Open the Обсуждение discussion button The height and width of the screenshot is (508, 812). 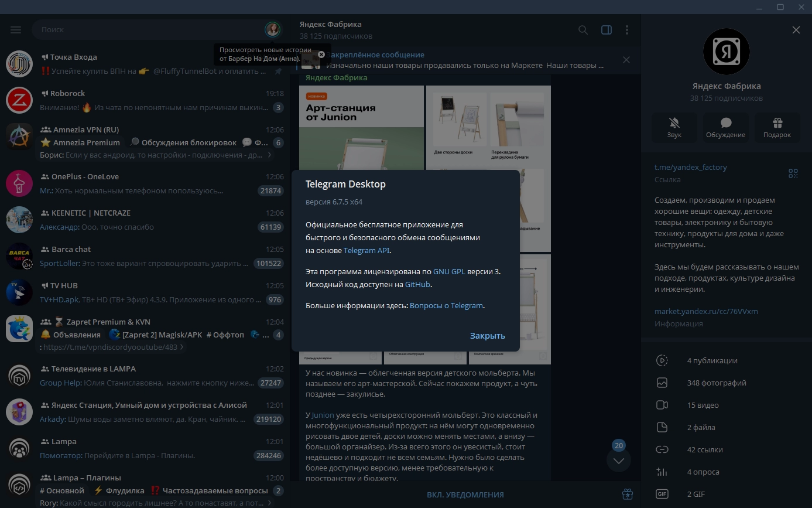(726, 127)
